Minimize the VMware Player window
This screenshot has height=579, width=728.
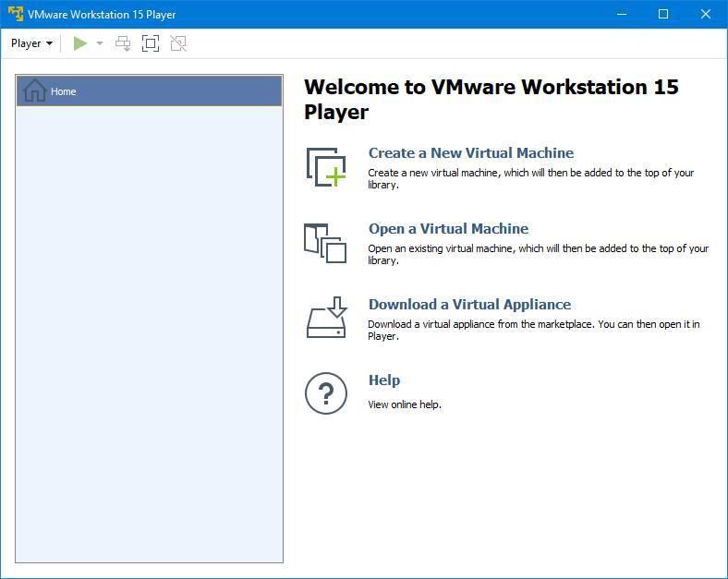(x=622, y=14)
